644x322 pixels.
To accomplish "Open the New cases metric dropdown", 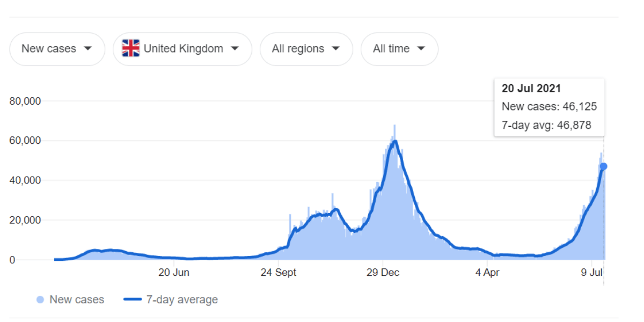I will (57, 49).
